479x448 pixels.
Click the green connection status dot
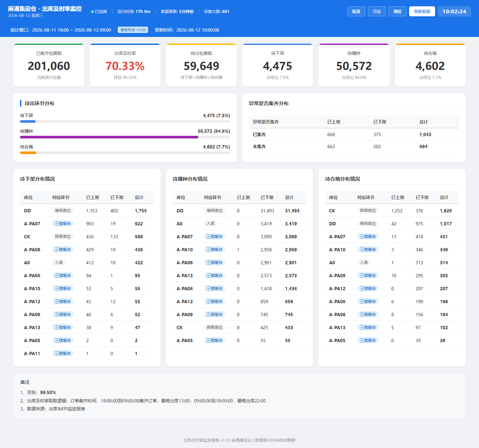[x=92, y=12]
